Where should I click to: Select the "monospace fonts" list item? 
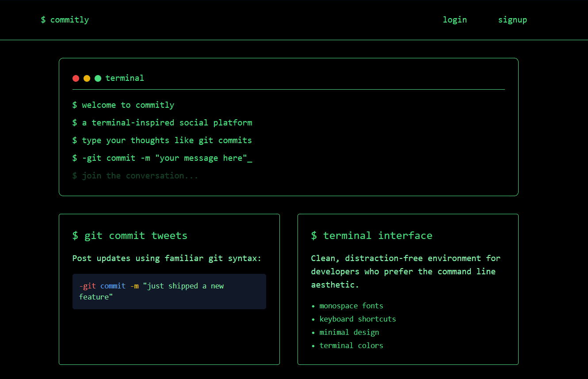pyautogui.click(x=351, y=306)
